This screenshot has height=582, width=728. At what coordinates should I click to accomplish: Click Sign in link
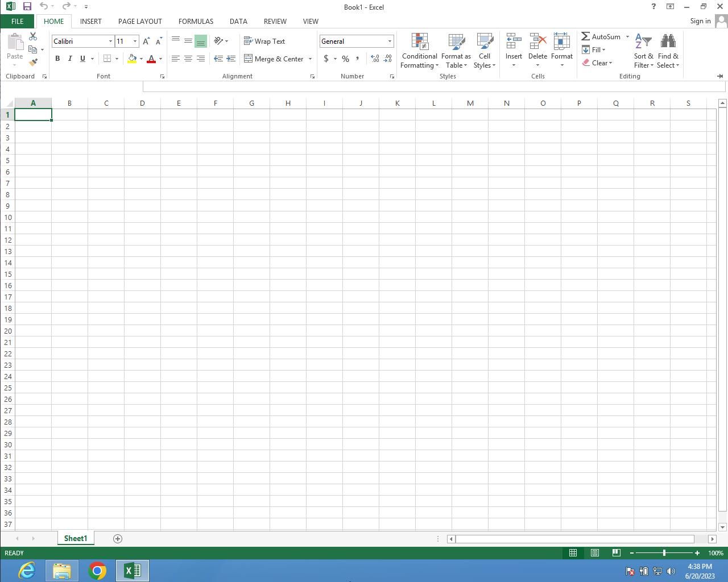point(700,21)
